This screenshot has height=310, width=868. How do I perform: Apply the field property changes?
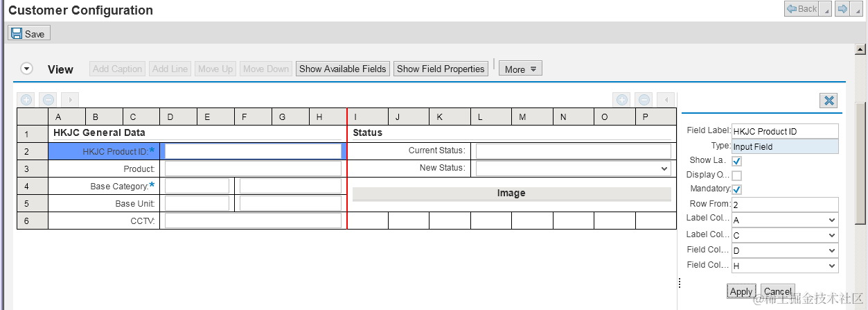point(741,291)
